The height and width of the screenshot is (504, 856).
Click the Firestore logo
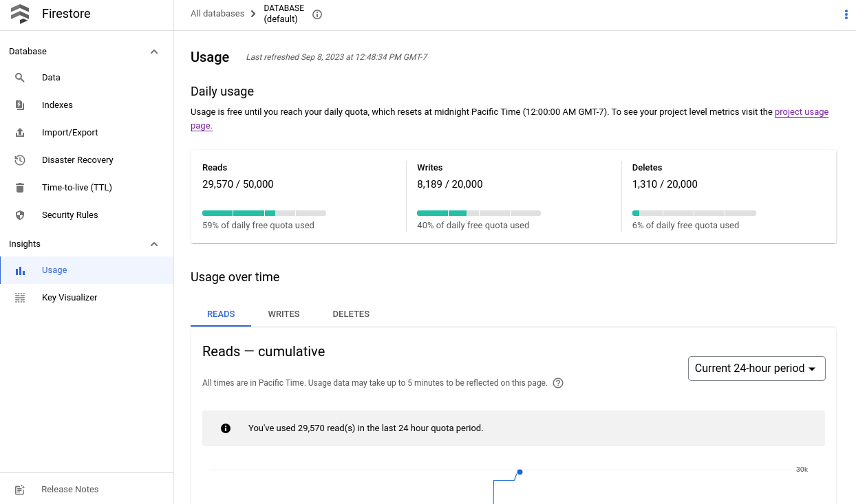[20, 13]
